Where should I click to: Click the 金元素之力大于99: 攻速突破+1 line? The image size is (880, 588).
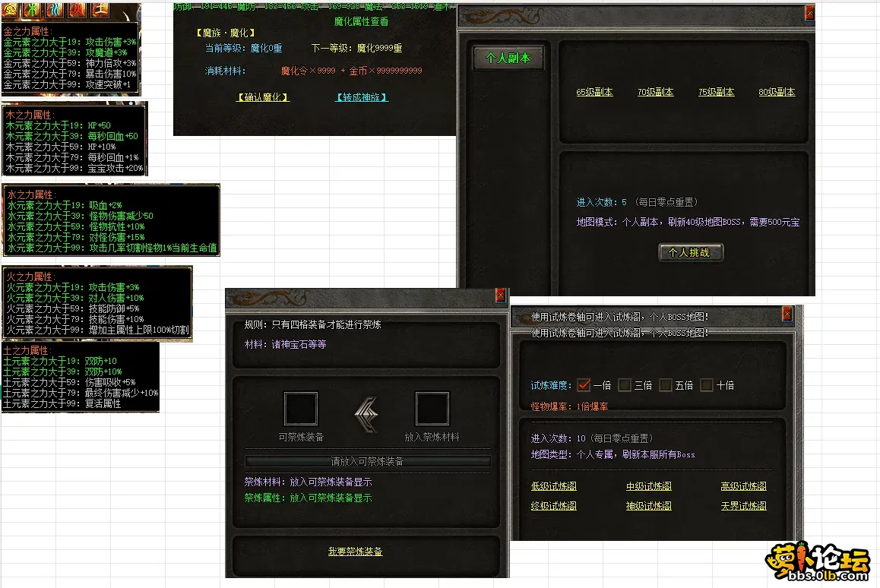(x=67, y=85)
